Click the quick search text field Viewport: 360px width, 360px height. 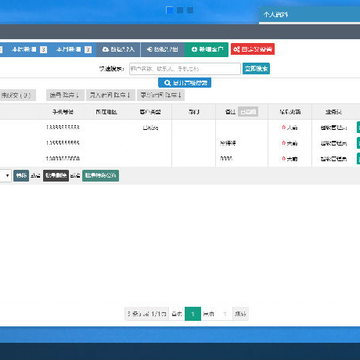point(185,69)
